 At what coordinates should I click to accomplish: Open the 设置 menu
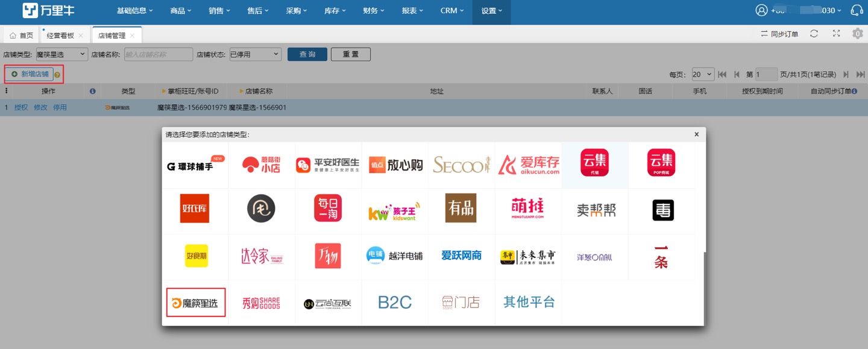[x=491, y=11]
